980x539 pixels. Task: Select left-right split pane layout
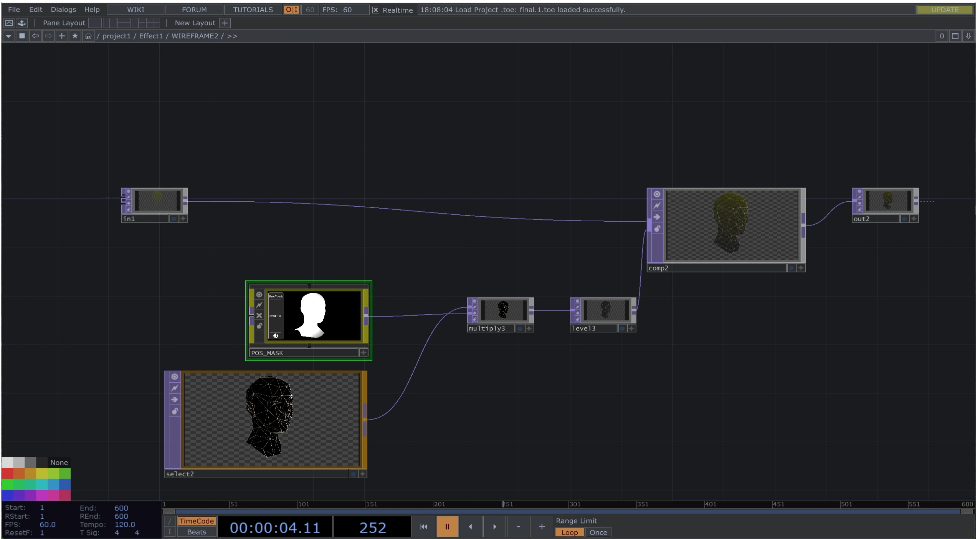point(109,23)
